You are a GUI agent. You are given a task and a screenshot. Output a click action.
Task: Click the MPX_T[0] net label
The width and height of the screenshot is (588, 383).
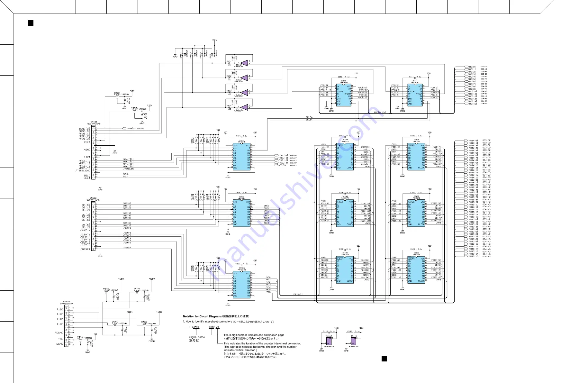(x=128, y=159)
